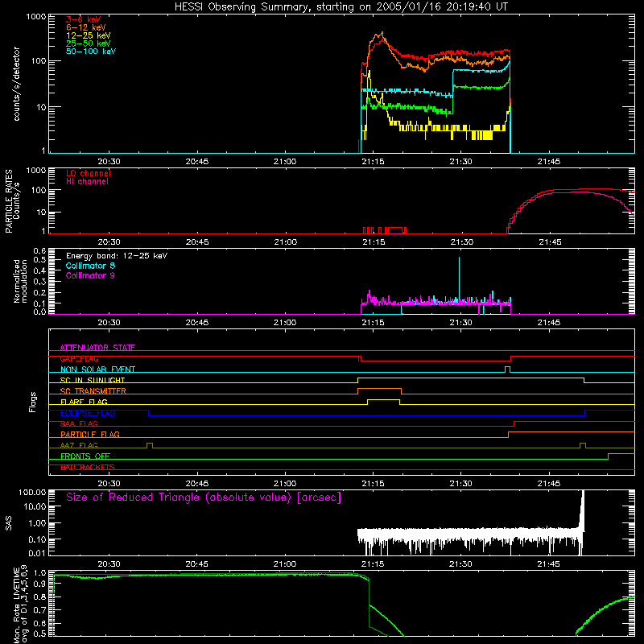The height and width of the screenshot is (644, 644).
Task: Click the SC_TRANSMITTER flag label
Action: click(93, 391)
